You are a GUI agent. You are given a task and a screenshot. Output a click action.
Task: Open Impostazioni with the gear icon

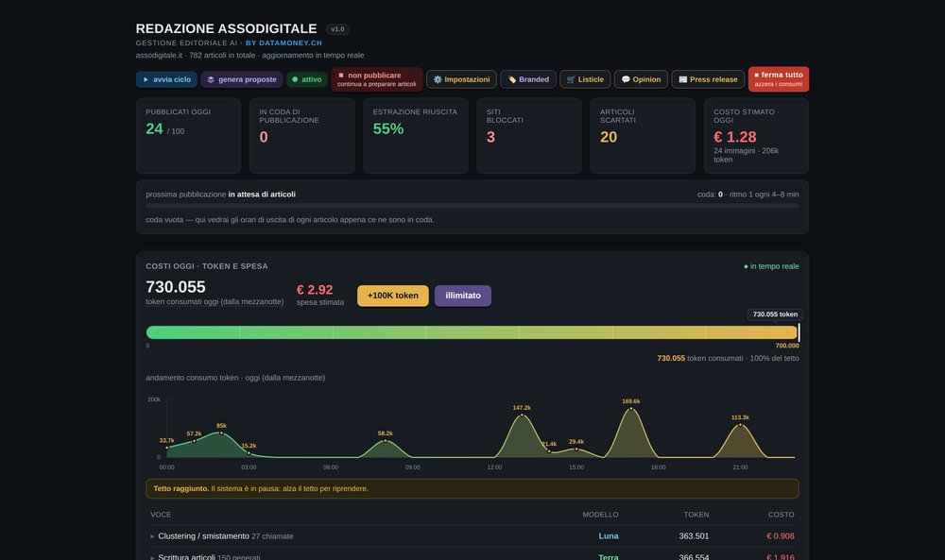(x=462, y=79)
